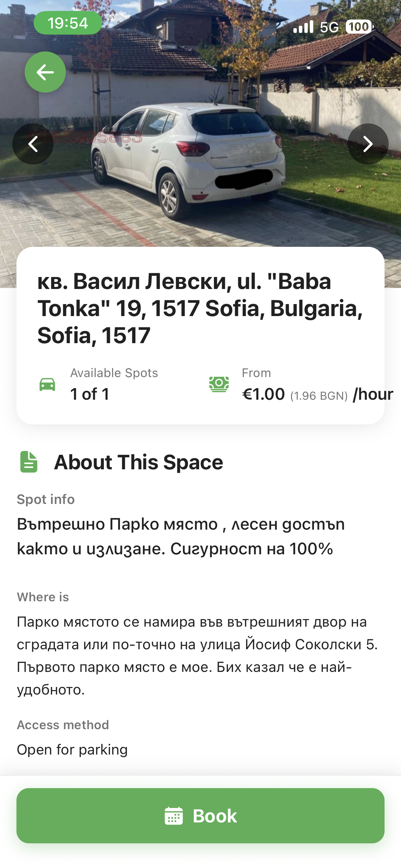This screenshot has height=868, width=401.
Task: Click the document icon beside About This Space
Action: point(29,462)
